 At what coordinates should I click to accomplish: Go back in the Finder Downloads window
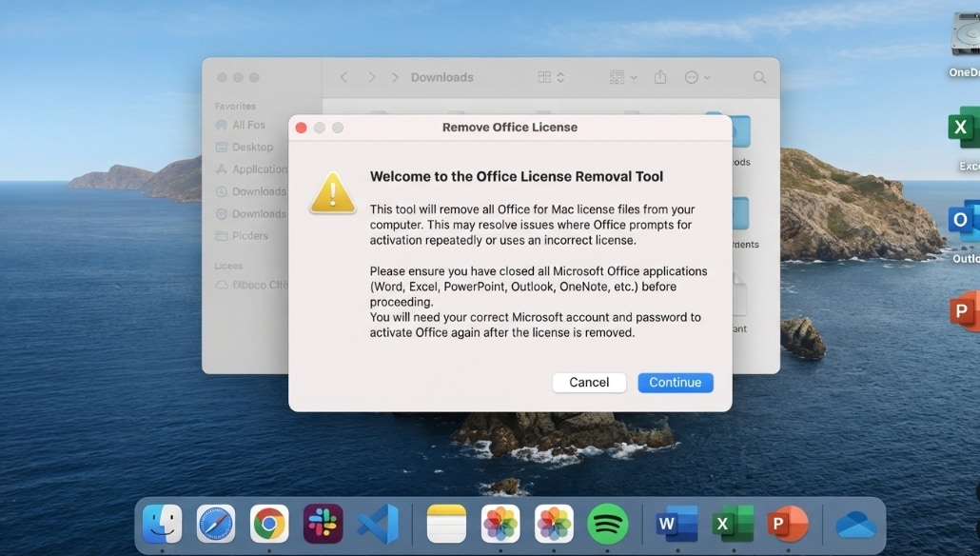click(x=343, y=77)
